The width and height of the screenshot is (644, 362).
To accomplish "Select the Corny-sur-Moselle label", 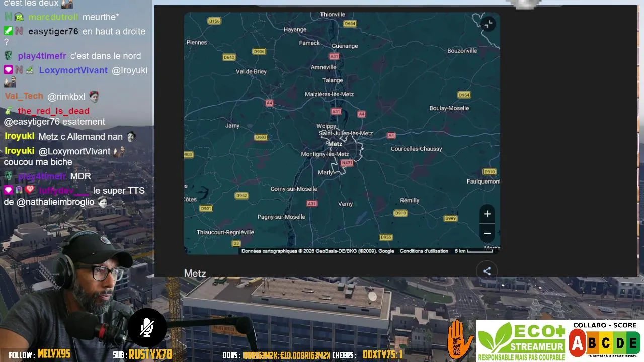I will click(294, 189).
